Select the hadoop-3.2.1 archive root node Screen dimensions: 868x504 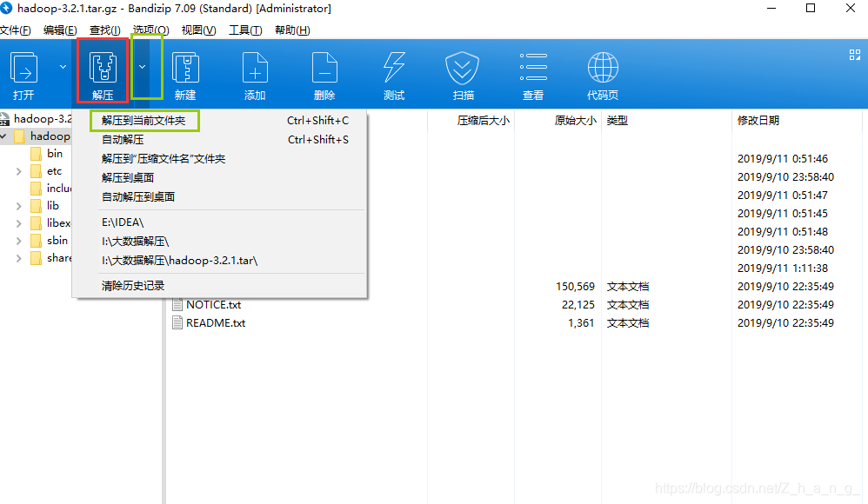pos(42,119)
